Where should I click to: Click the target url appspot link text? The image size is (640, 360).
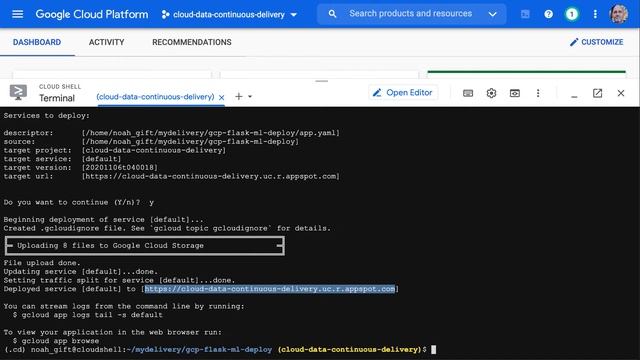211,176
